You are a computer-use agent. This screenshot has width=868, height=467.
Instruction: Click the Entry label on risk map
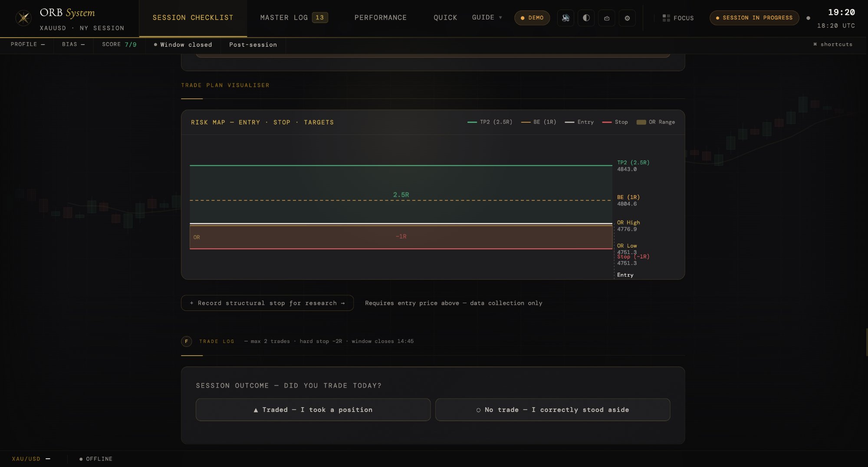point(625,275)
